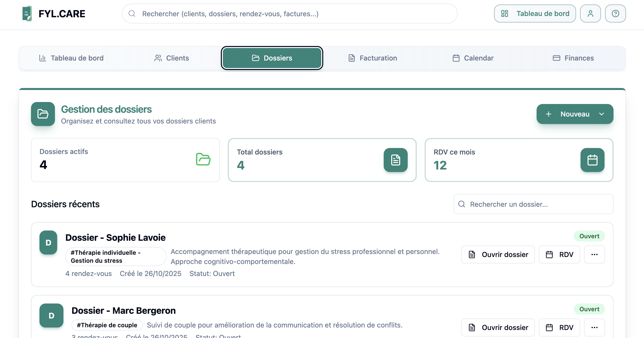Click the D avatar on Sophie Lavoie dossier

click(48, 242)
